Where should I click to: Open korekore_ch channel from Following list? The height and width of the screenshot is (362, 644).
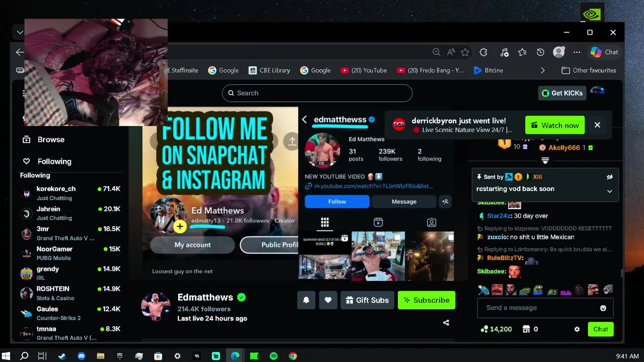tap(70, 193)
